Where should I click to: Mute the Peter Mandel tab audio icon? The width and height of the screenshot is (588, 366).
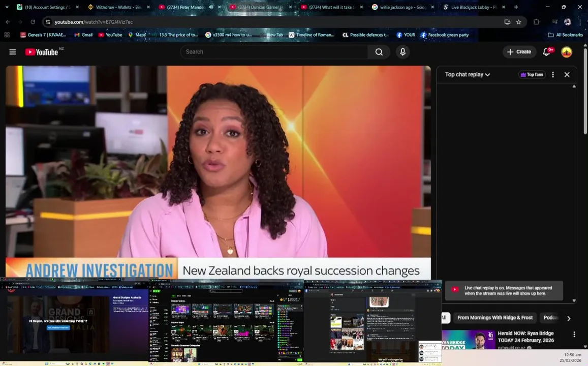(x=211, y=7)
